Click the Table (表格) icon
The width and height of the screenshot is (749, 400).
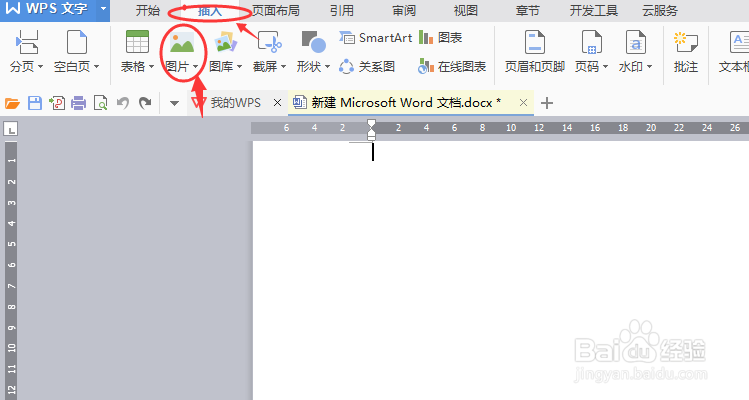(x=137, y=42)
